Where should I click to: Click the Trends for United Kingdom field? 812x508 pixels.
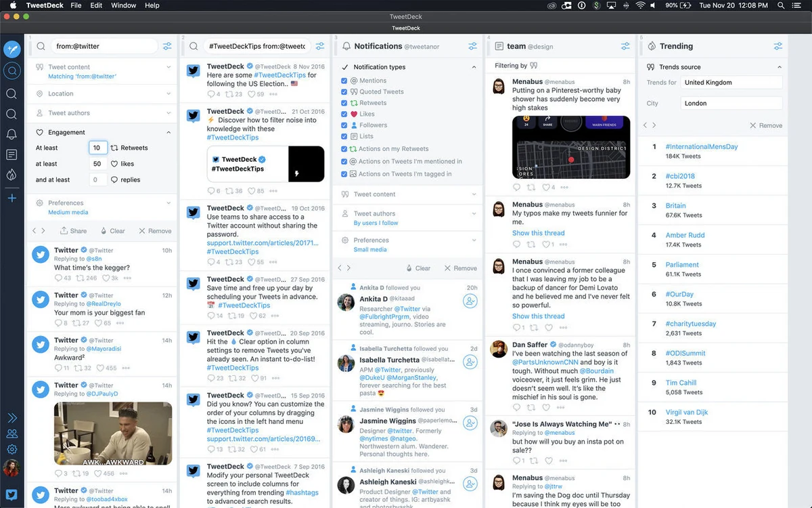tap(731, 83)
